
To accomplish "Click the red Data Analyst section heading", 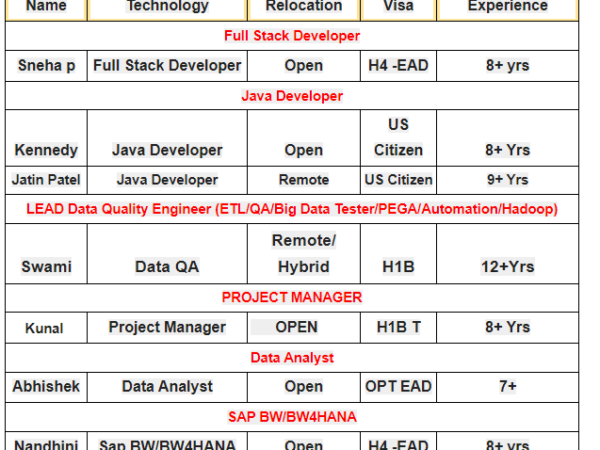I will pyautogui.click(x=292, y=357).
